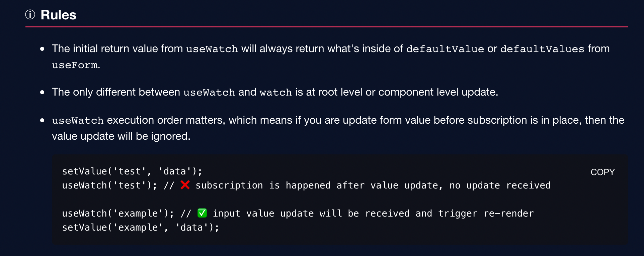Select the inline useWatch code in the first bullet

click(212, 49)
